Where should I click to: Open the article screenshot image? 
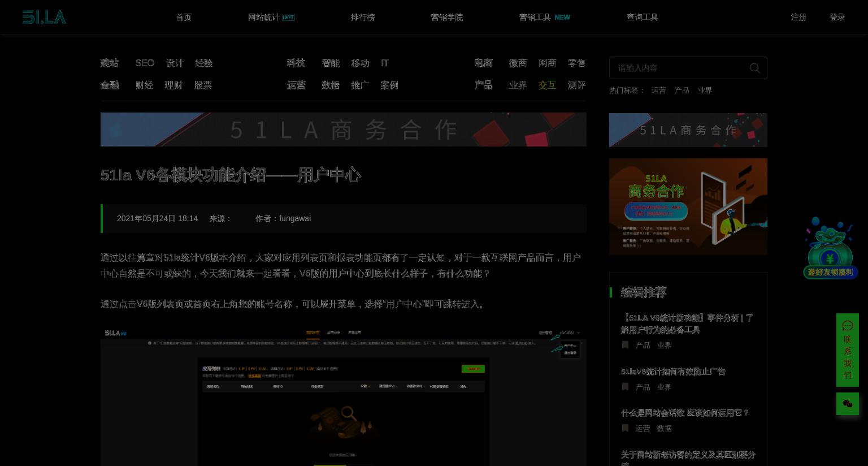click(344, 396)
